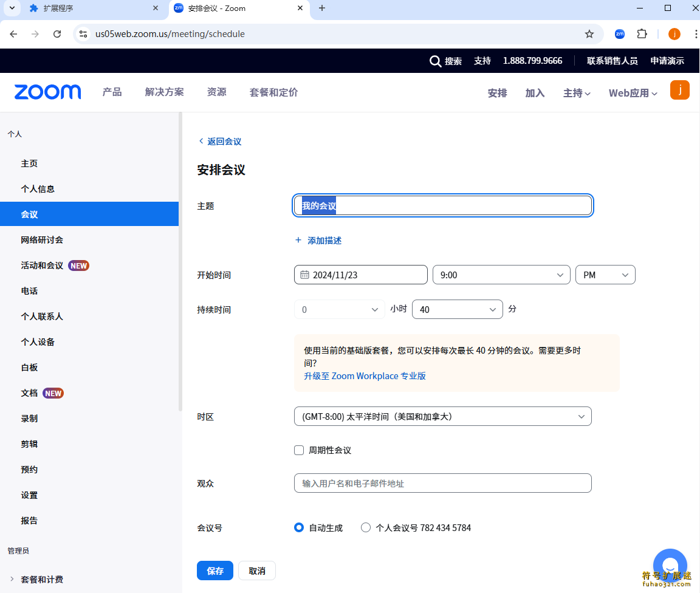Open the 时区 timezone dropdown
This screenshot has height=593, width=700.
(x=443, y=416)
